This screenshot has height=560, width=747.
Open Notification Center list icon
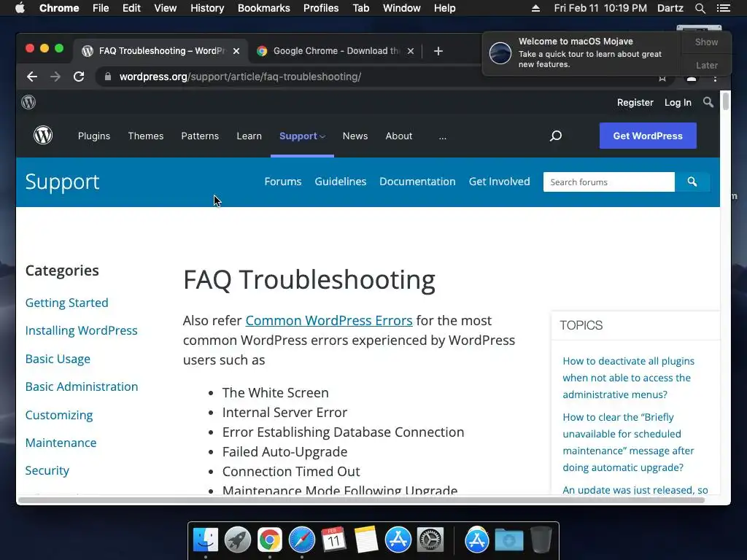click(x=723, y=8)
